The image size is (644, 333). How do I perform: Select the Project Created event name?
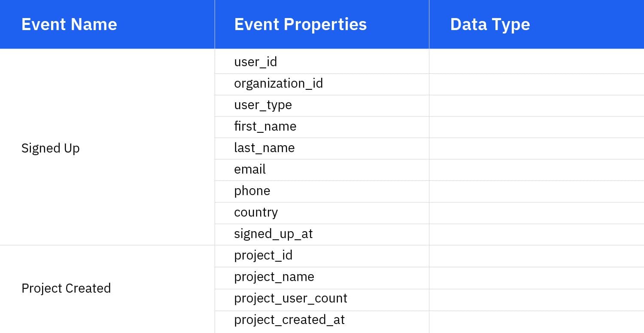coord(66,288)
